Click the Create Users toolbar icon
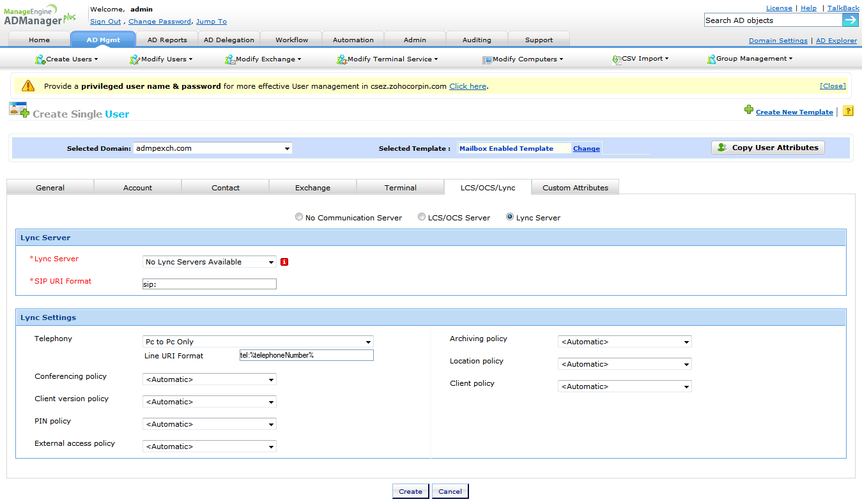Screen dimensions: 862x504 pos(40,59)
